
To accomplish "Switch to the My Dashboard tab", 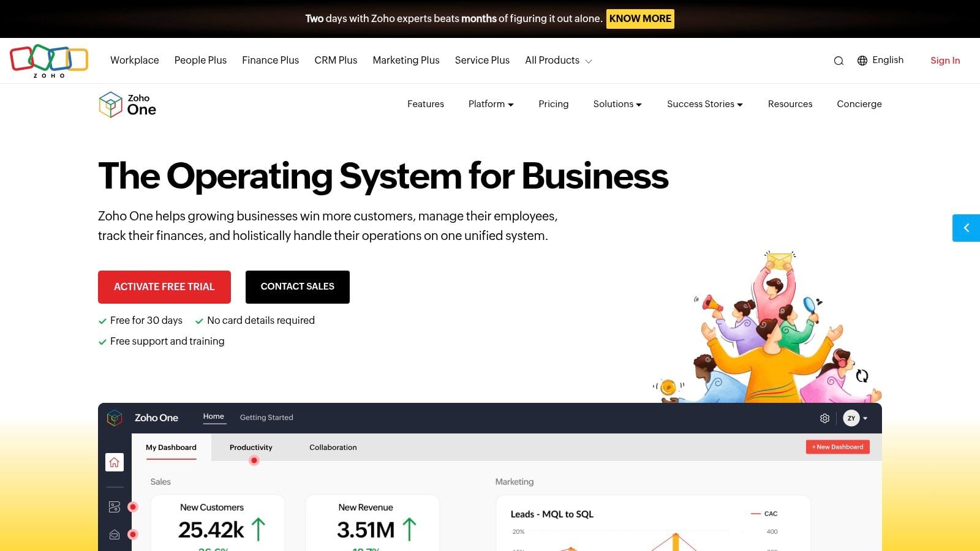I will click(171, 448).
